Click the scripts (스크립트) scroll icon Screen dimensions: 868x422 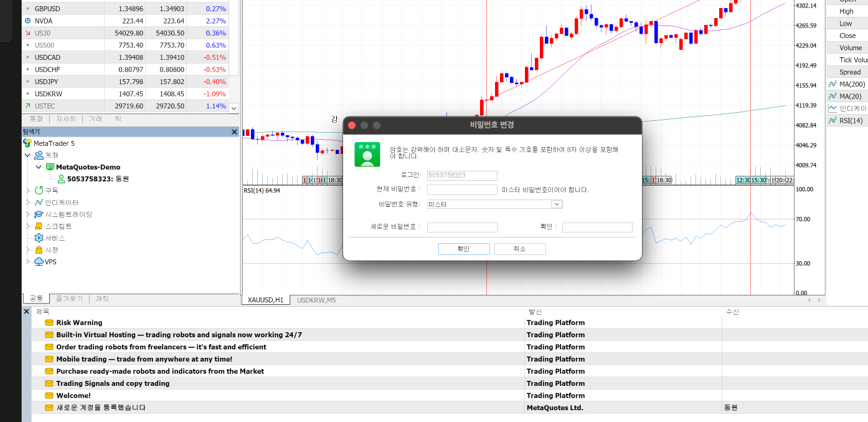click(x=39, y=226)
